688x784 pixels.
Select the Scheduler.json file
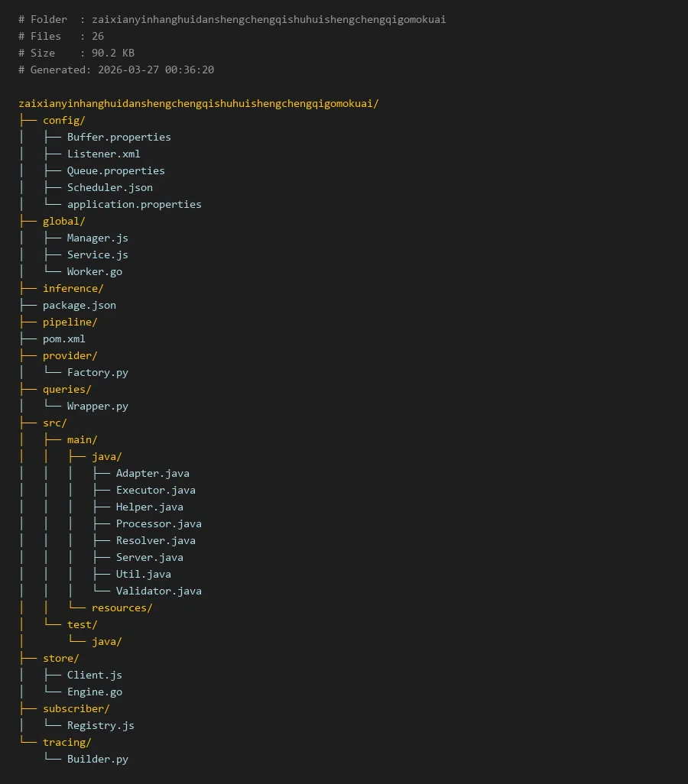pos(109,187)
